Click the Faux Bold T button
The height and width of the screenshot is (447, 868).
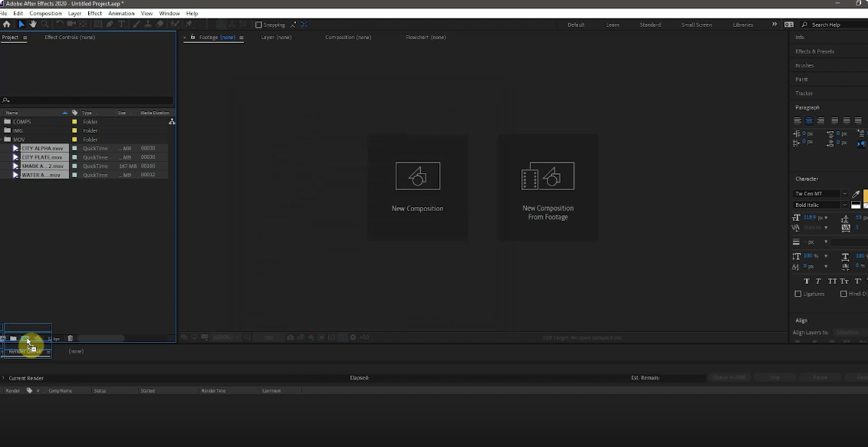coord(807,281)
